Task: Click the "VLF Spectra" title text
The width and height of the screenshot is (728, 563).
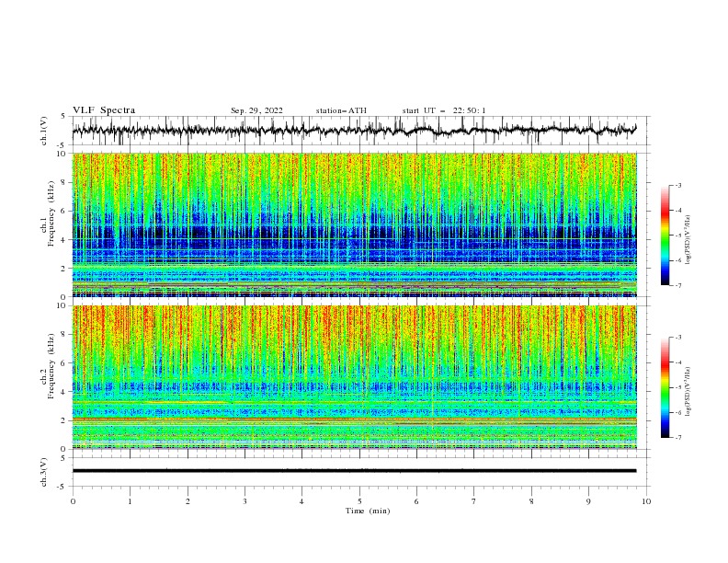Action: click(104, 110)
